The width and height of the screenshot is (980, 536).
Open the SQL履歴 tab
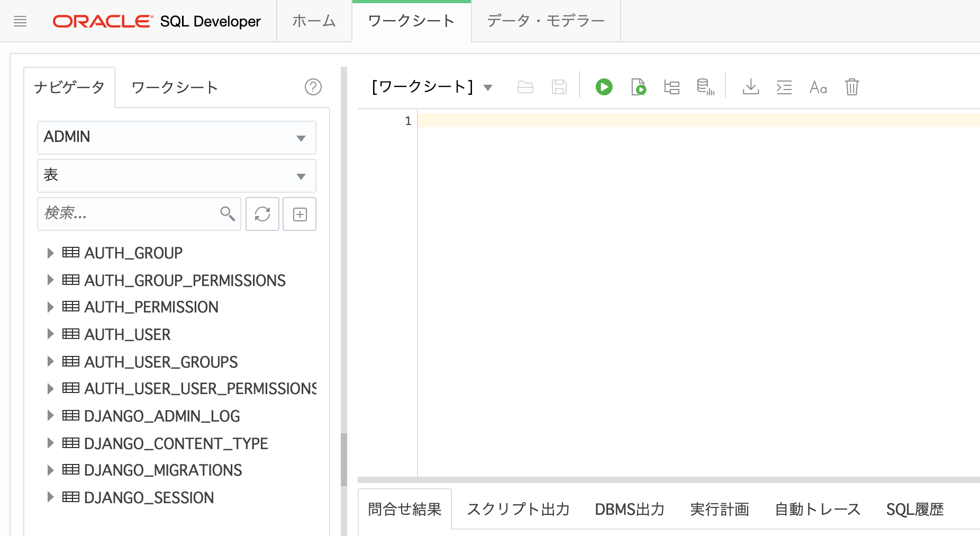coord(915,510)
